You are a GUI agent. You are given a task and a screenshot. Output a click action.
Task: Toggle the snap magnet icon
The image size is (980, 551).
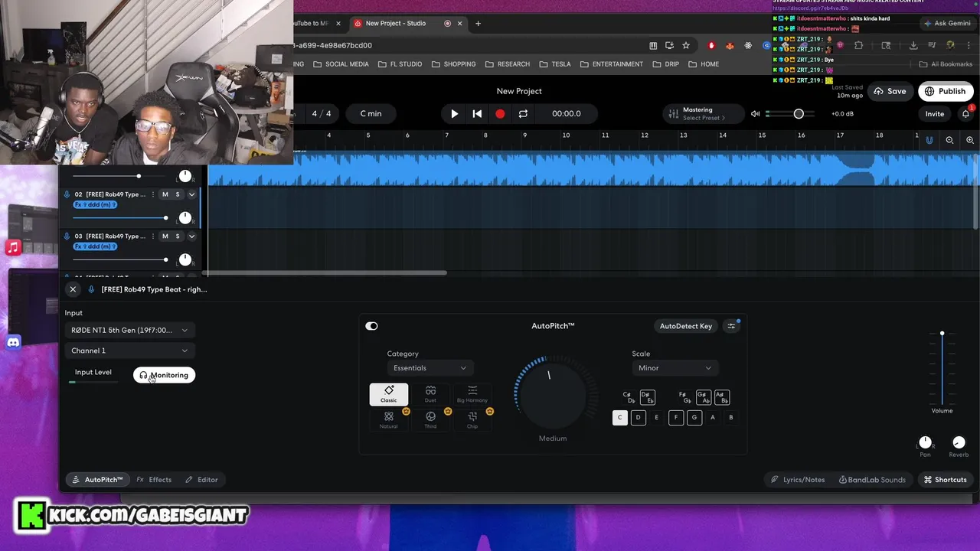click(929, 140)
